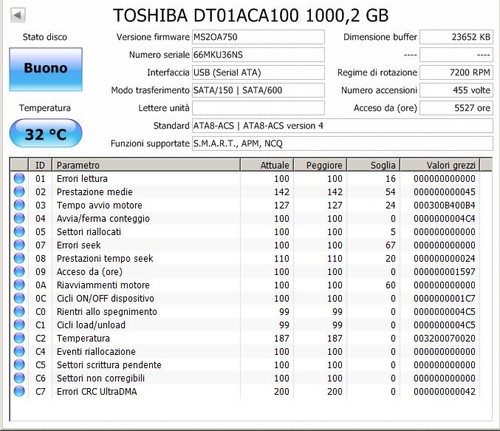The width and height of the screenshot is (500, 431).
Task: Click the status circle for Errori seek
Action: (19, 245)
